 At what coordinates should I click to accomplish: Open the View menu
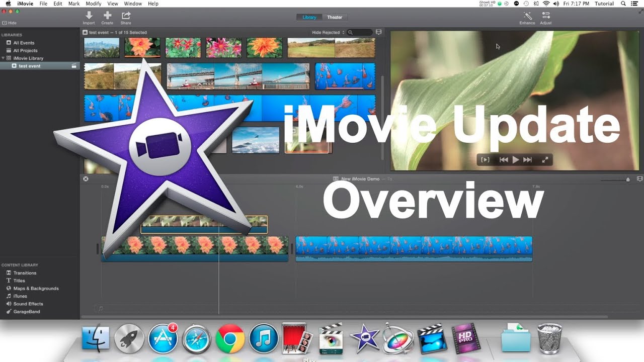point(113,4)
